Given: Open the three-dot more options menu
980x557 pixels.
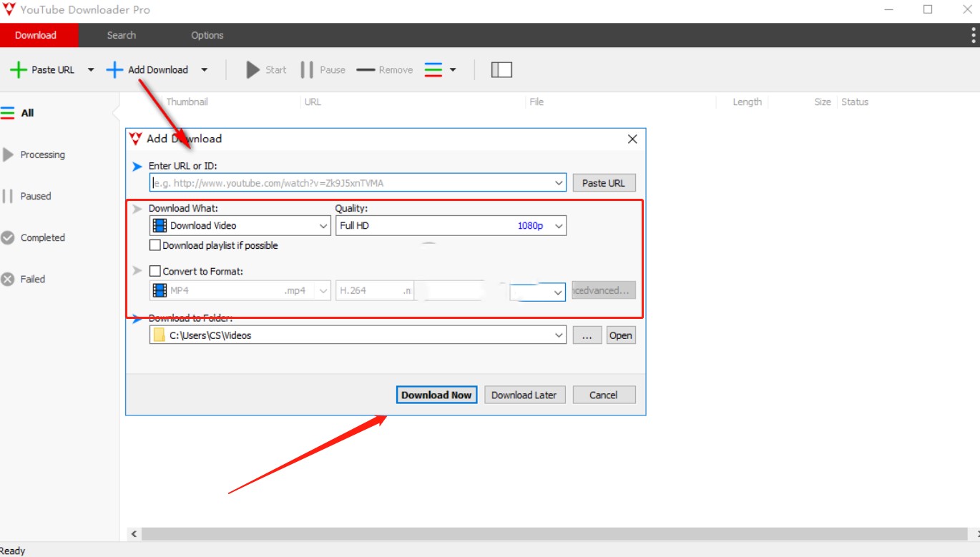Looking at the screenshot, I should [974, 35].
